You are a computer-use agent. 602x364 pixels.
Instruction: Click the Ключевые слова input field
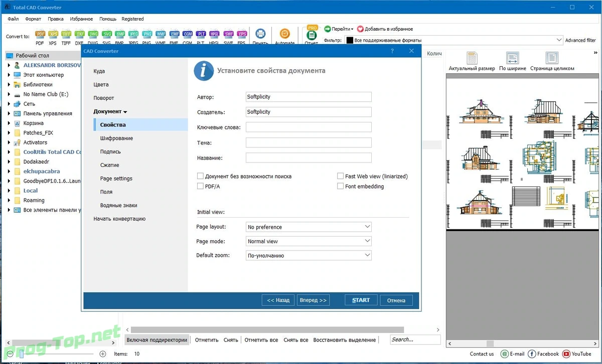(x=309, y=127)
